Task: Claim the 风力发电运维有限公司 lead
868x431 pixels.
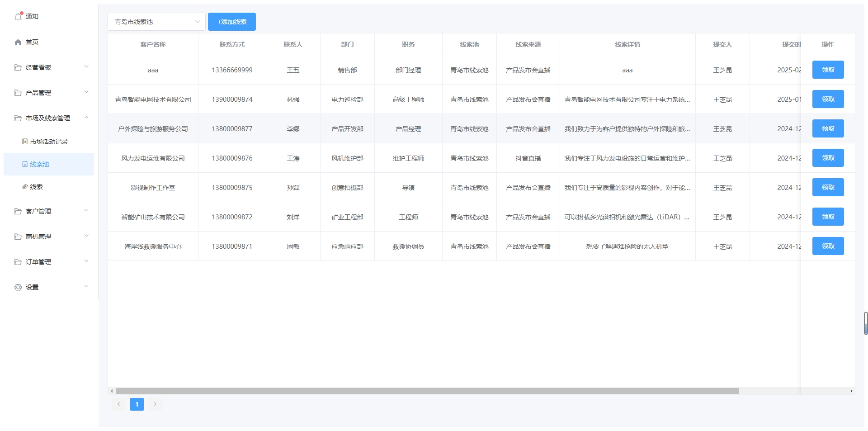Action: [x=828, y=158]
